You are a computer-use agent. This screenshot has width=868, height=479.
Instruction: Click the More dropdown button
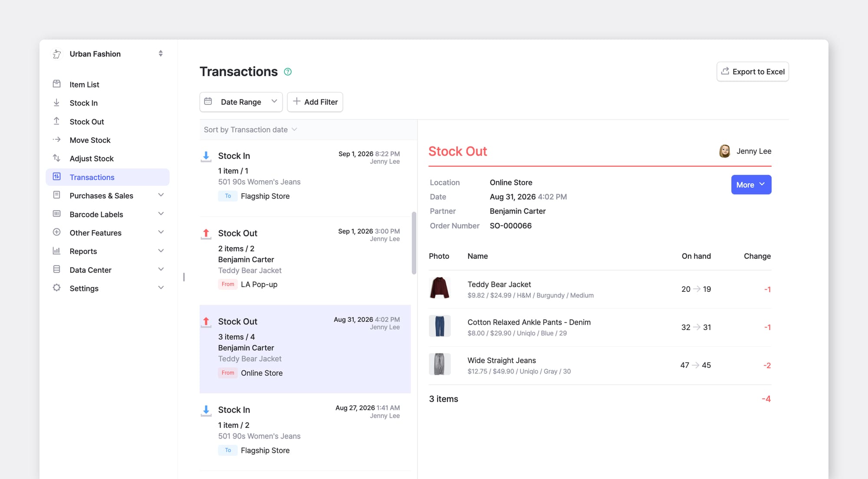pyautogui.click(x=751, y=185)
